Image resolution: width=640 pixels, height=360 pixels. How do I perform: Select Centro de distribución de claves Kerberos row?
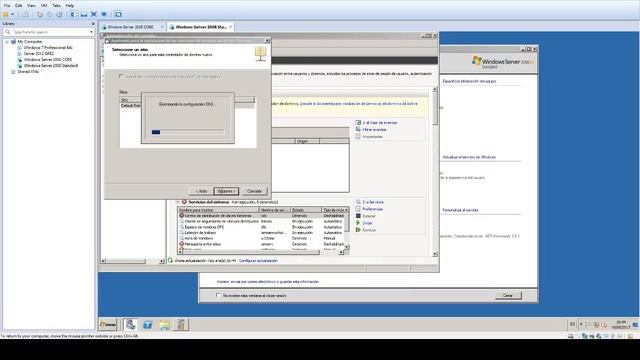261,216
